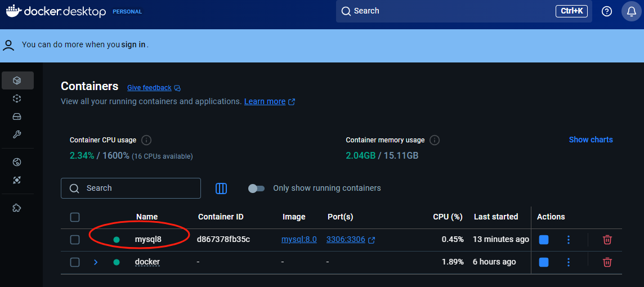The width and height of the screenshot is (644, 287).
Task: Open more actions menu for docker row
Action: 569,262
